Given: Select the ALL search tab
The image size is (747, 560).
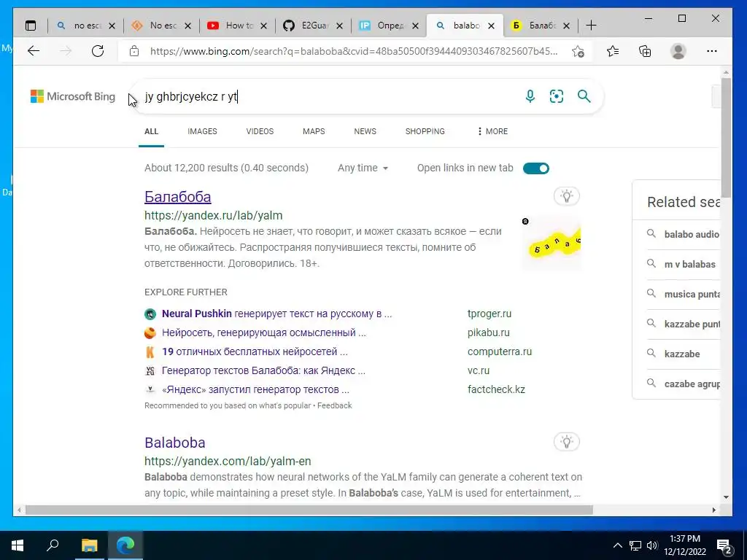Looking at the screenshot, I should point(151,131).
